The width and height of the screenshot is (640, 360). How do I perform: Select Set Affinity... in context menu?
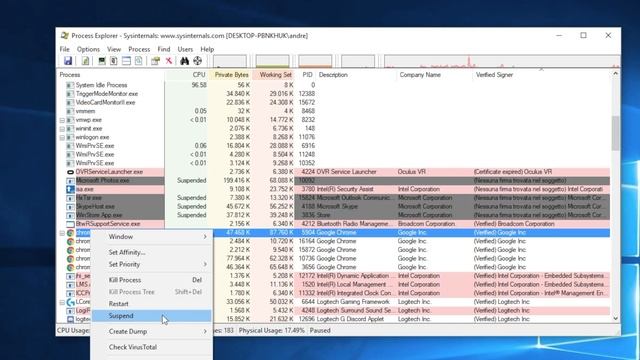(x=151, y=252)
